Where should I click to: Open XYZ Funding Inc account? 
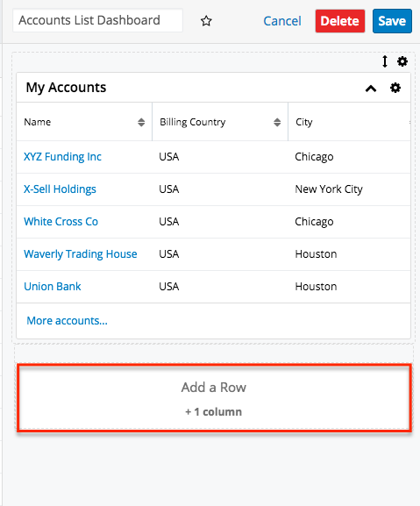[62, 156]
